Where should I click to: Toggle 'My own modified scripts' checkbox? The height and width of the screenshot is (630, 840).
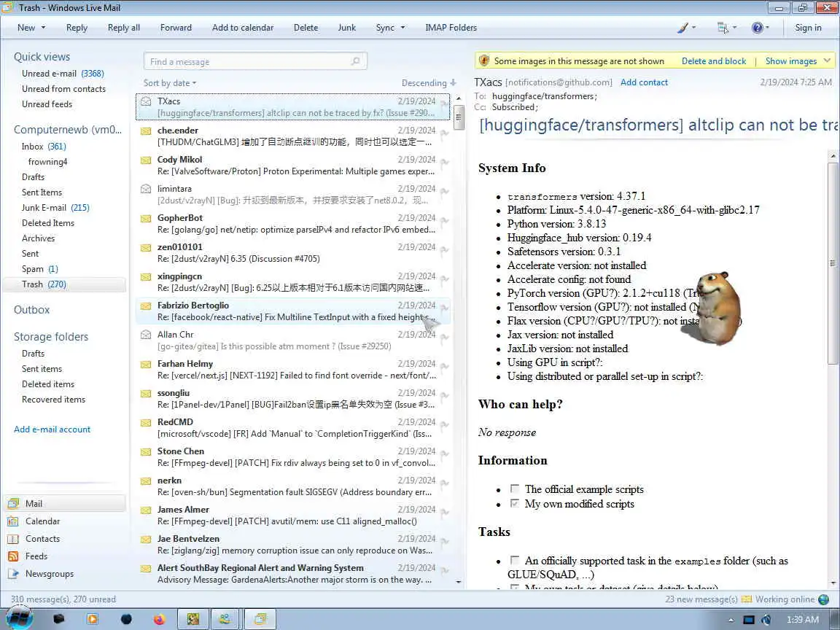[x=515, y=503]
